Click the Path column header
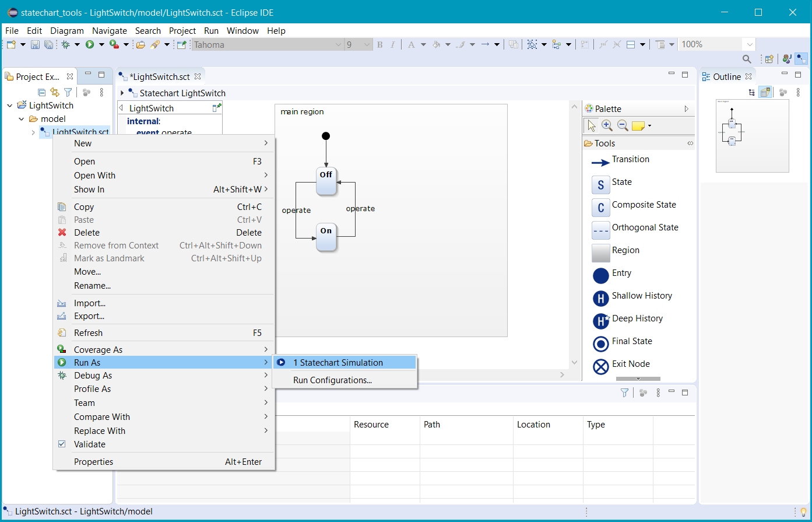 (466, 425)
